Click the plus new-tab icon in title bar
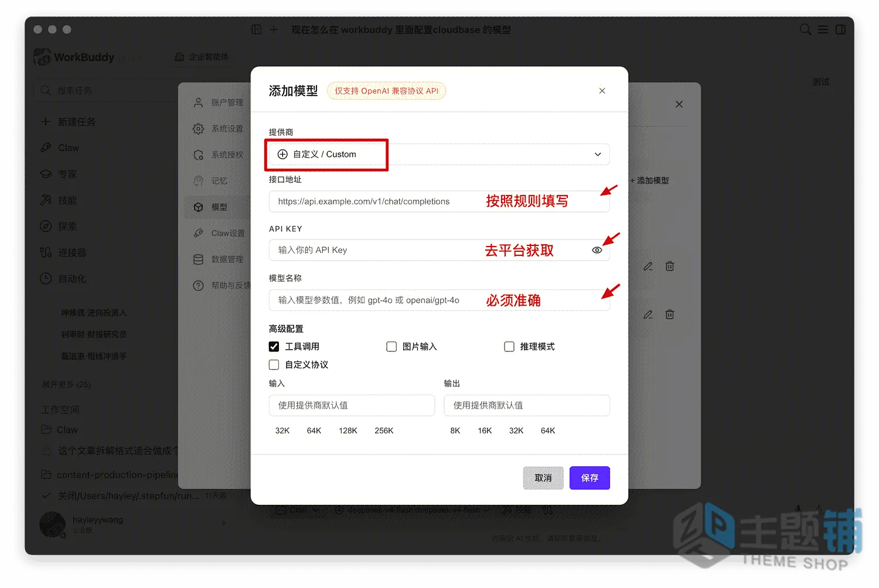 click(274, 29)
